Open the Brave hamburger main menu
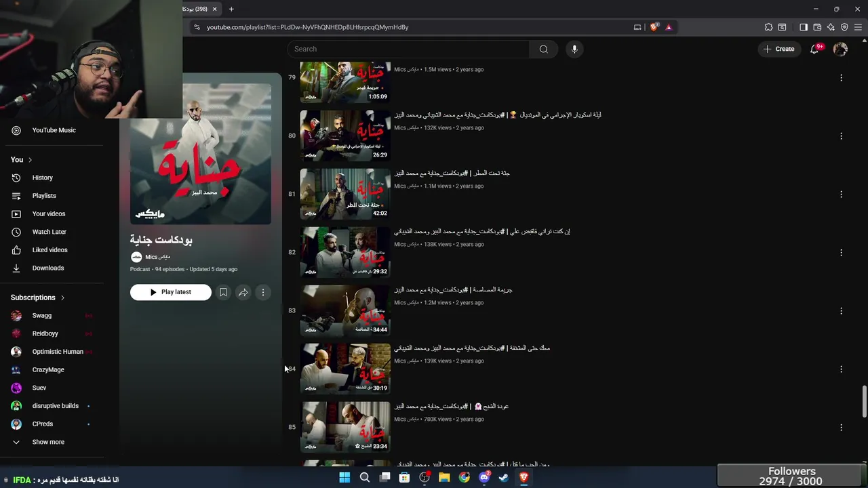 click(x=859, y=27)
